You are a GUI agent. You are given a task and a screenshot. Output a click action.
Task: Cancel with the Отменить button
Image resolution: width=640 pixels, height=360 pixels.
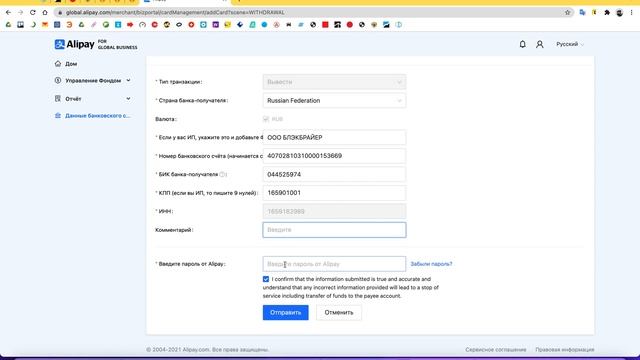(339, 313)
